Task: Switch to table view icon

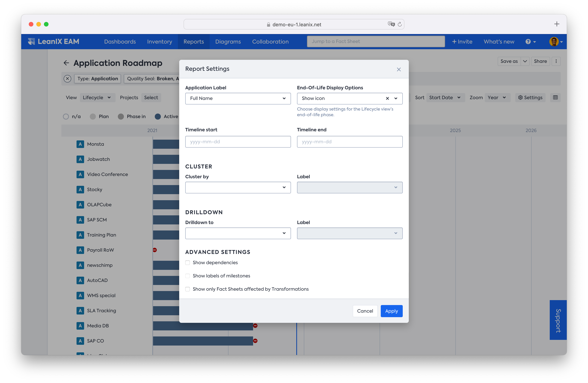Action: pos(555,97)
